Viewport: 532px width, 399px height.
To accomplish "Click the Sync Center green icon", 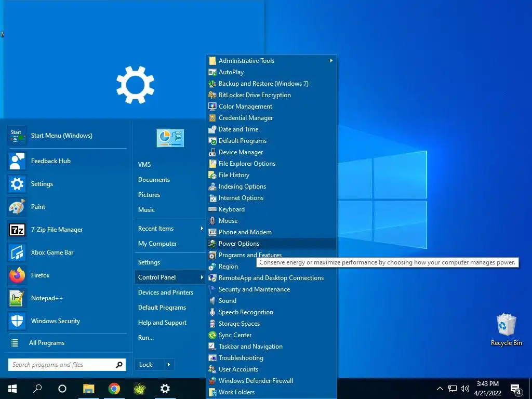I will coord(212,335).
